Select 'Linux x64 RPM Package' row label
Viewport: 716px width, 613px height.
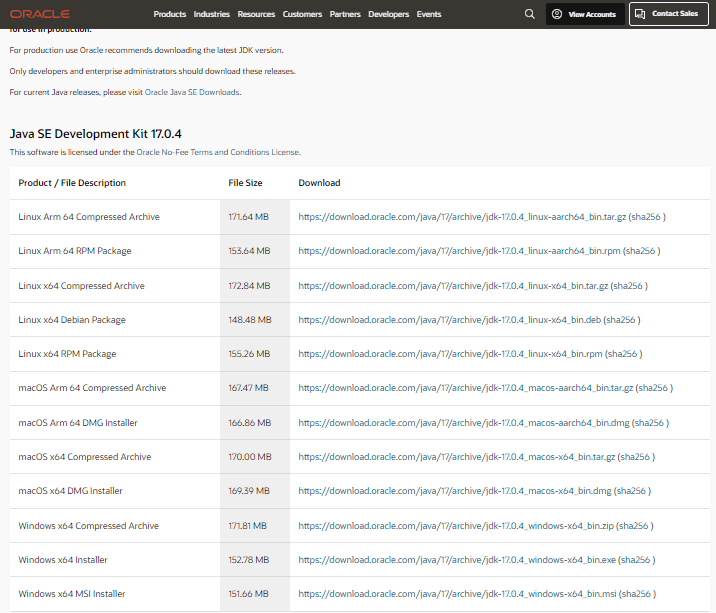point(67,354)
